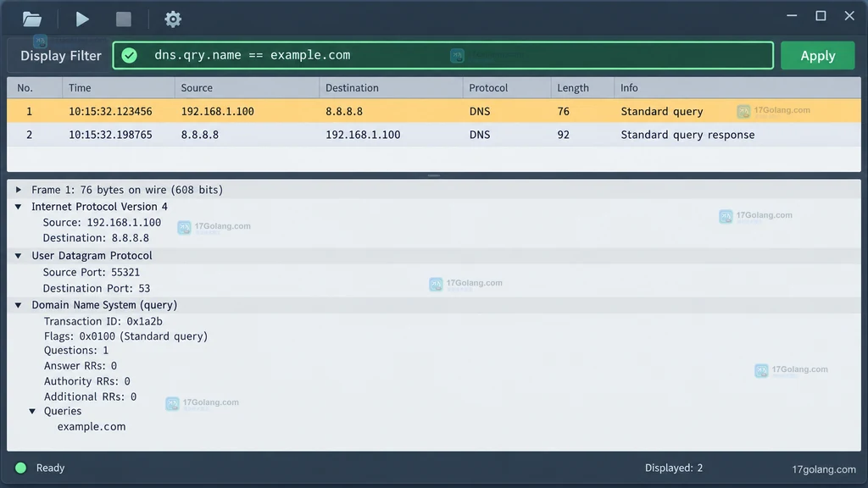Select Source: 192.168.1.100 in details pane
The height and width of the screenshot is (488, 868).
coord(102,223)
